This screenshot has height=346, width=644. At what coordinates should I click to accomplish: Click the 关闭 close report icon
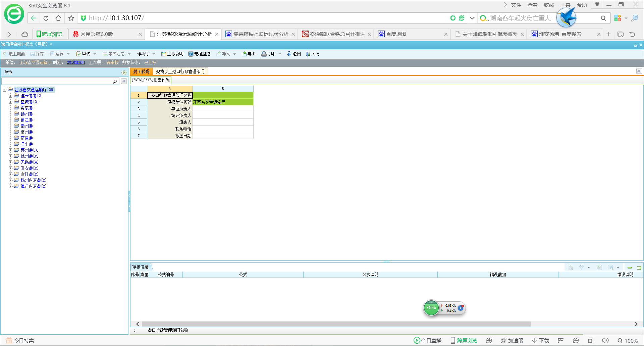[308, 54]
